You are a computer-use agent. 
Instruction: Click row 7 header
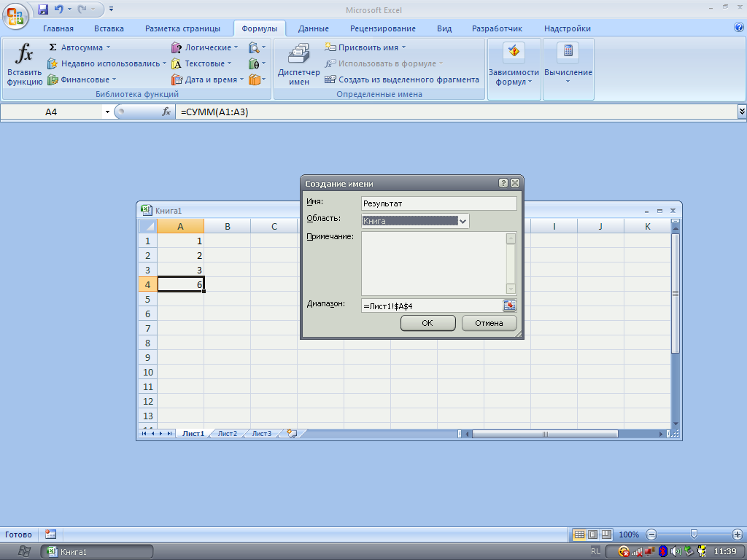tap(147, 329)
